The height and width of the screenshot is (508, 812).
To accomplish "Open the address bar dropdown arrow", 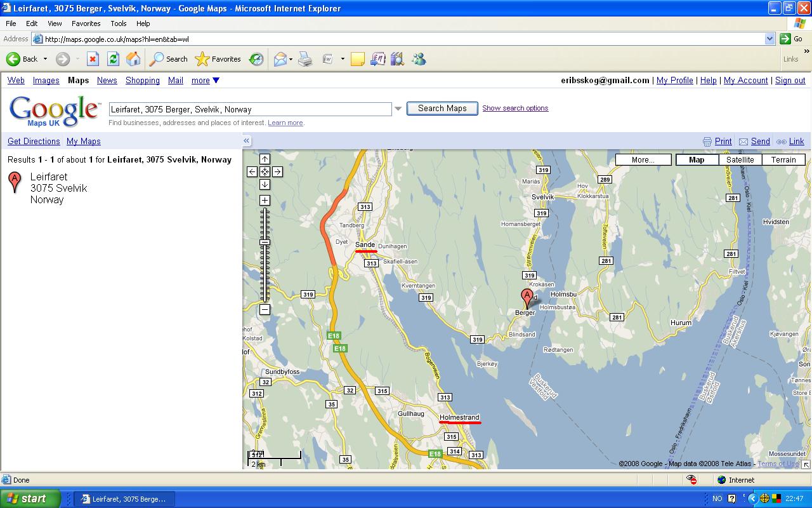I will pos(769,39).
